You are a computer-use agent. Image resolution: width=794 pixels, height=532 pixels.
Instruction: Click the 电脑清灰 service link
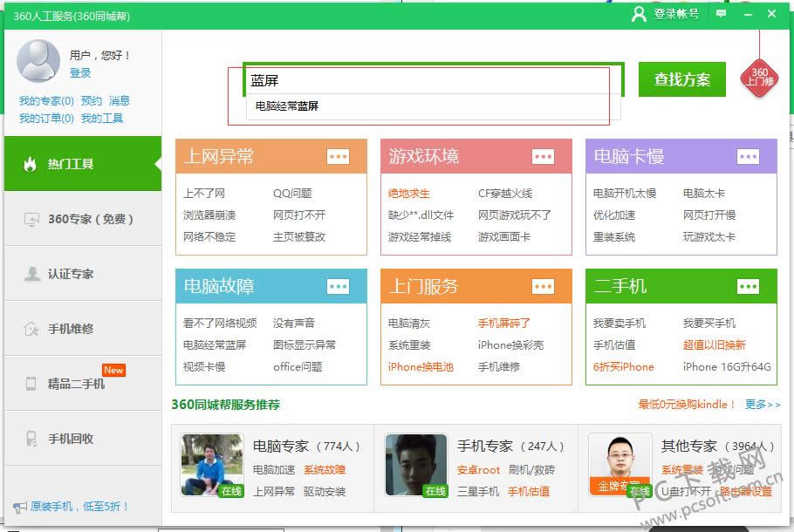click(408, 323)
